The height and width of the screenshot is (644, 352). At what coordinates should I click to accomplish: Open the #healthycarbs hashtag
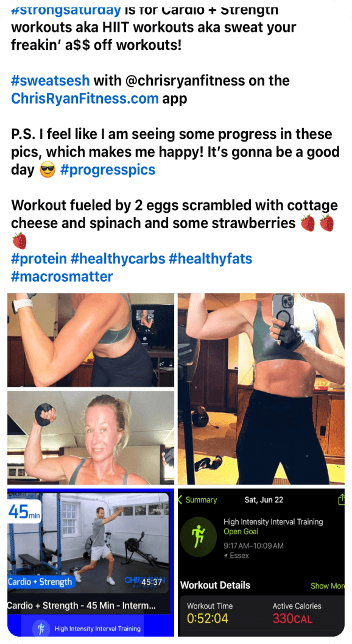point(118,259)
